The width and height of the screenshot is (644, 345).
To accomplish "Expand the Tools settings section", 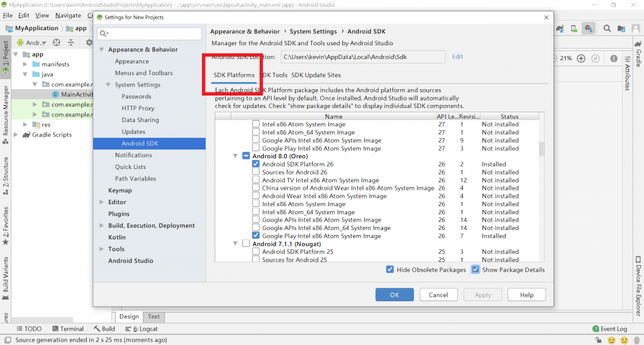I will click(x=101, y=249).
